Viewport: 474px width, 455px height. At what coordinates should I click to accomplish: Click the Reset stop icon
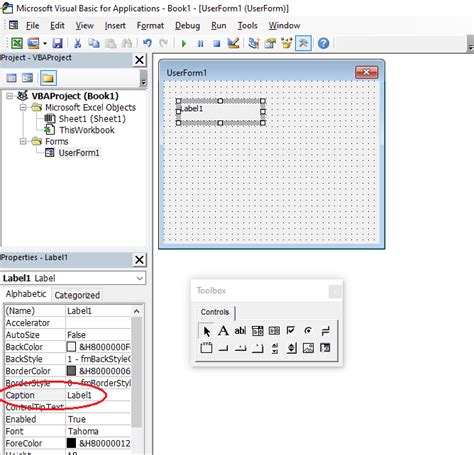click(217, 43)
